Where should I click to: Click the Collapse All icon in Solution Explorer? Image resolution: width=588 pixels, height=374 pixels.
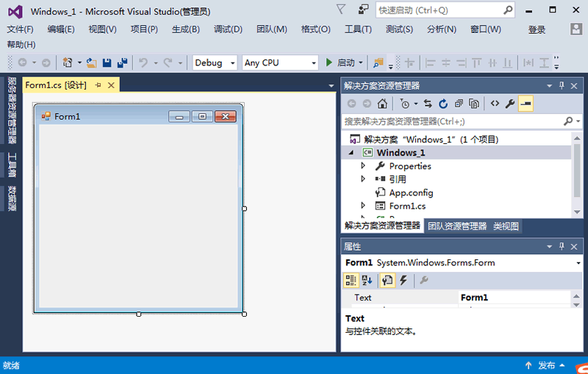[459, 104]
